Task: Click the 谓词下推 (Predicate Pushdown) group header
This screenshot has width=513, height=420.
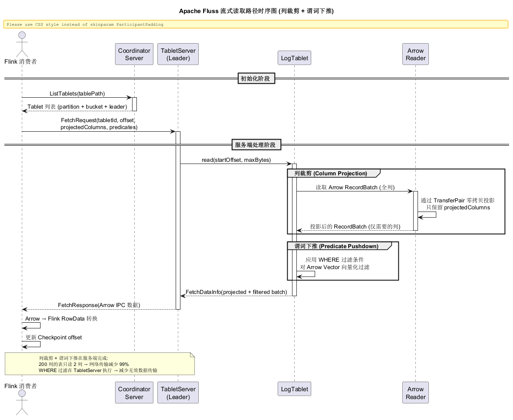Action: tap(339, 246)
